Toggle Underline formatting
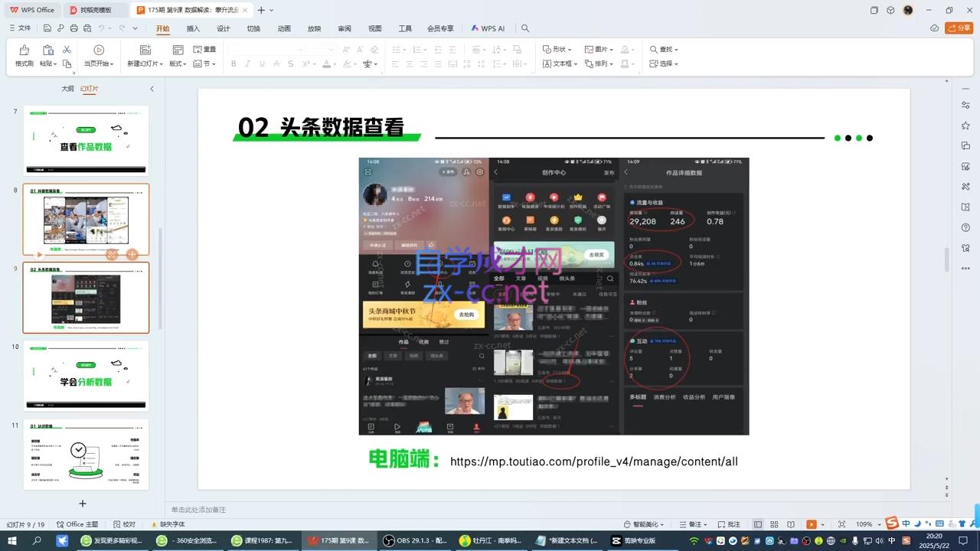 pos(262,64)
